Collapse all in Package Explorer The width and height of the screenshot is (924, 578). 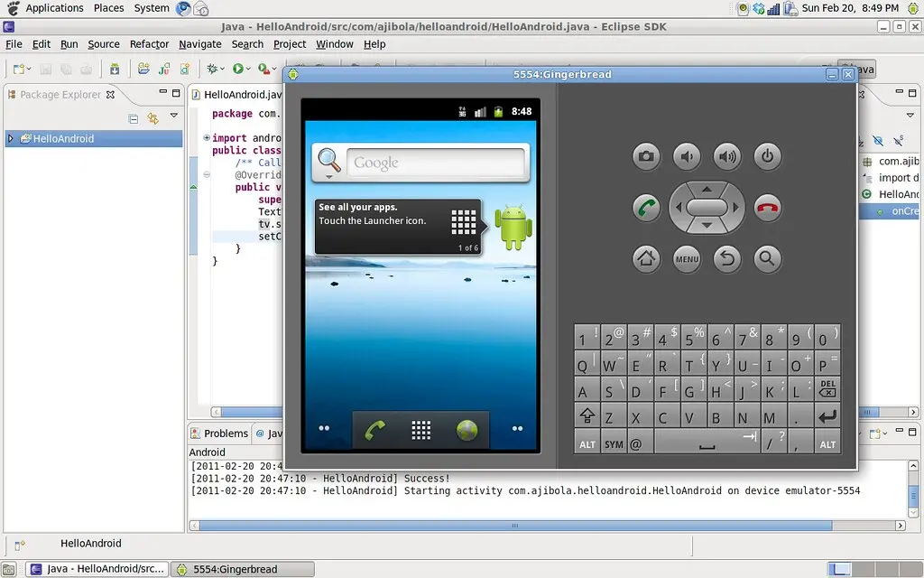click(x=134, y=118)
